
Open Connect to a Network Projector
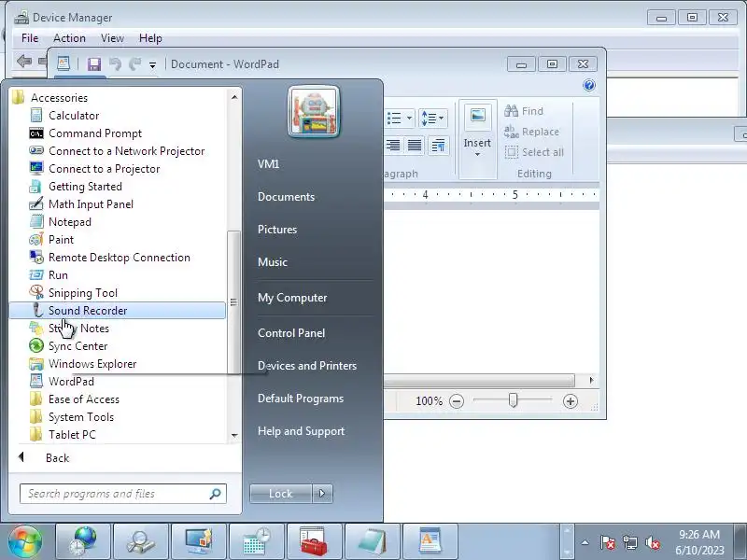pos(126,151)
